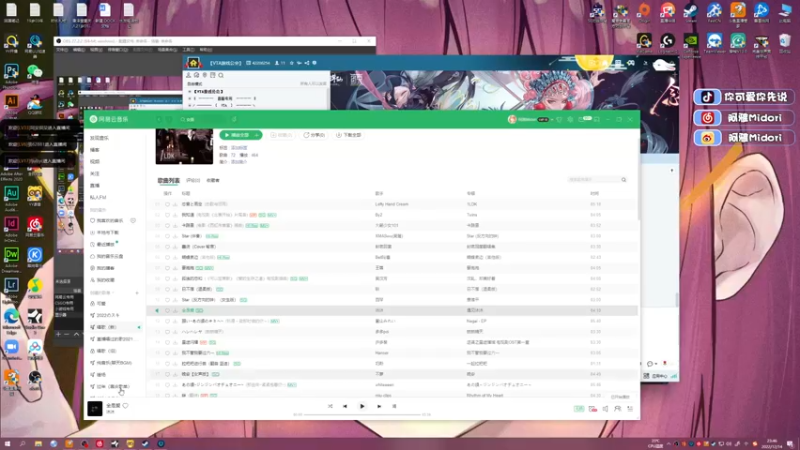Image resolution: width=800 pixels, height=450 pixels.
Task: Click the plus to create a new playlist
Action: point(137,293)
